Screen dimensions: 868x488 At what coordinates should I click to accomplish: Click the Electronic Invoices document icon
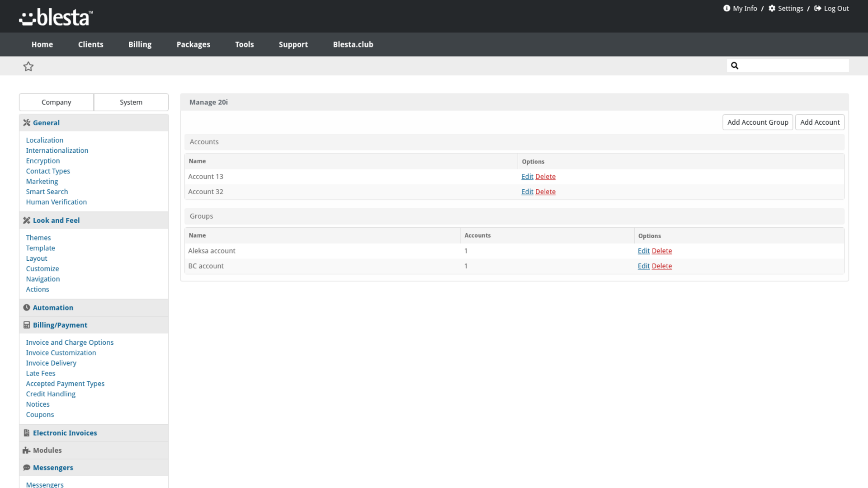(27, 433)
